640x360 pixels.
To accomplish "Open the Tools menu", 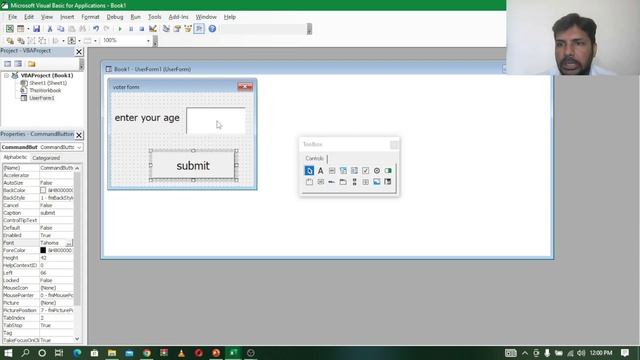I will point(155,17).
